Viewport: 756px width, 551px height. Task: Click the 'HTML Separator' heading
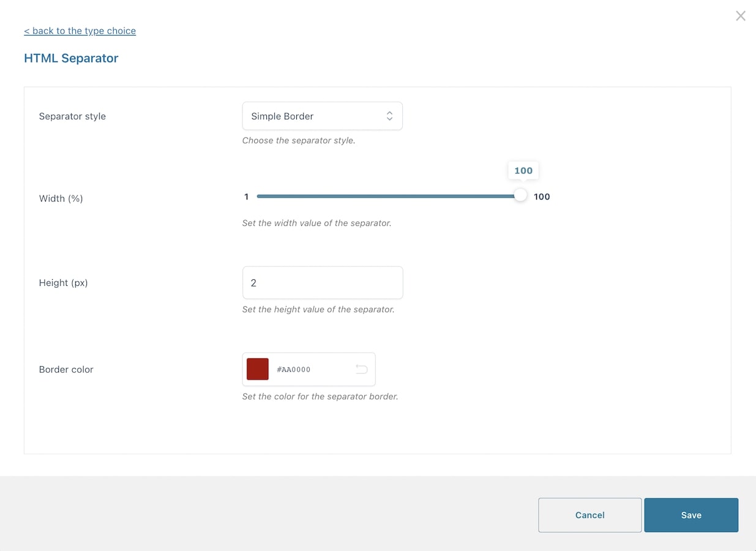tap(71, 58)
